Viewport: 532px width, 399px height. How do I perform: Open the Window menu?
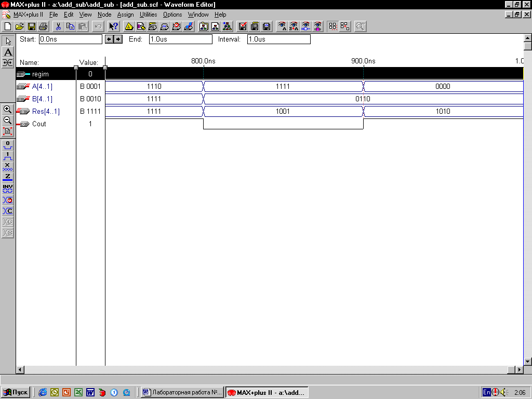(x=198, y=15)
